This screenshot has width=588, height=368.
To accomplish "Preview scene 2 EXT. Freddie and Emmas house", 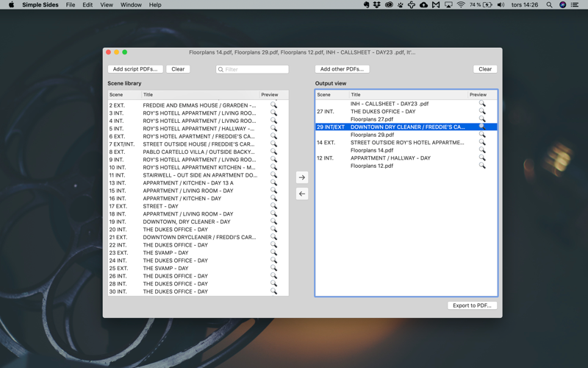I will (x=273, y=105).
